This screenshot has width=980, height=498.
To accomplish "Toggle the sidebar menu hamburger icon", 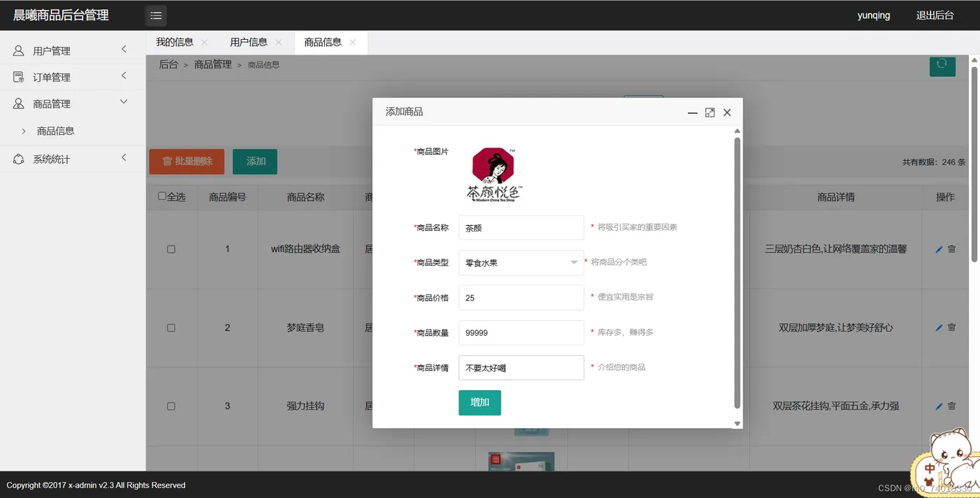I will point(156,15).
